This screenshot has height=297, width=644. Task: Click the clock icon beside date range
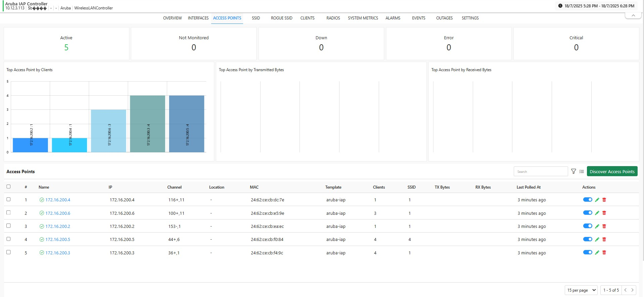560,6
